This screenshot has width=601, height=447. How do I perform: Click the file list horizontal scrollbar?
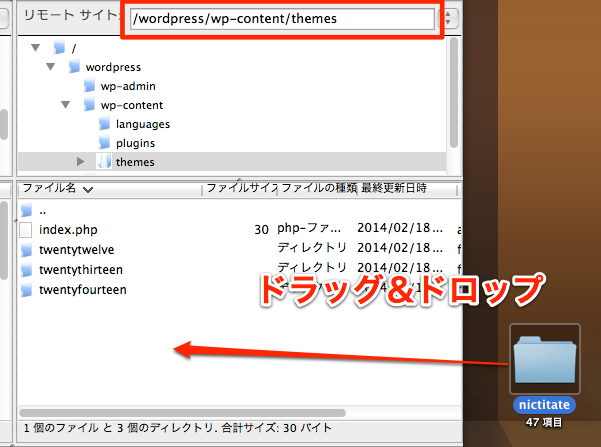182,413
